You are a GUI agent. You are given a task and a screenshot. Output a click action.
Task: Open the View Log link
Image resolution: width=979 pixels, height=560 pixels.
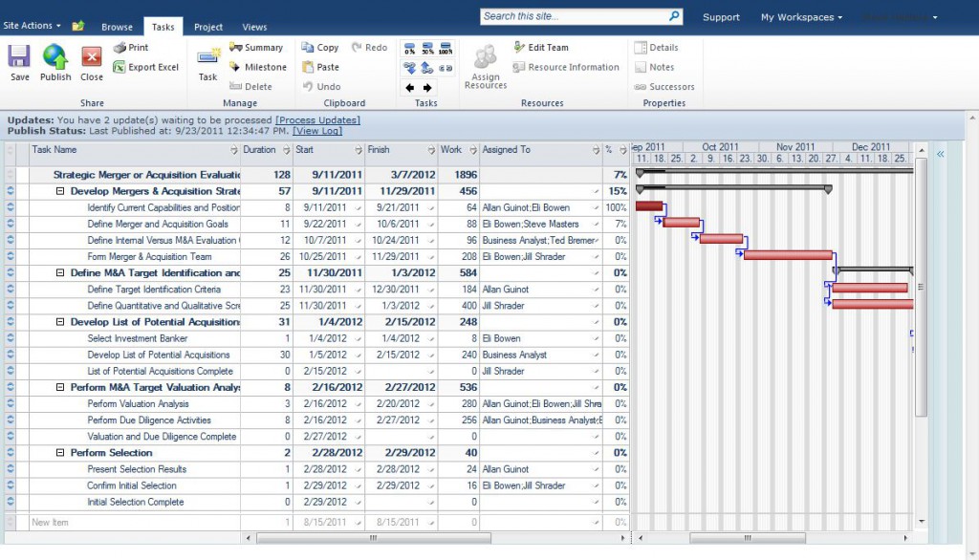316,131
